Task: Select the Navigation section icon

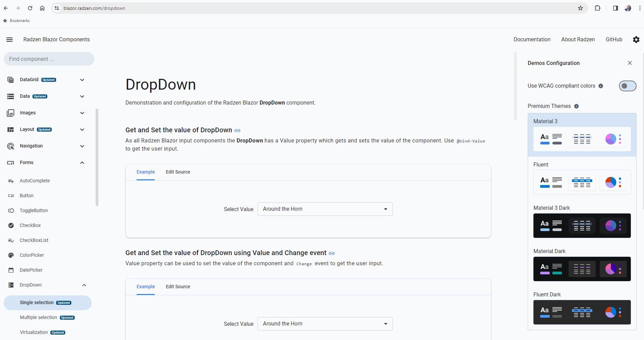Action: point(10,146)
